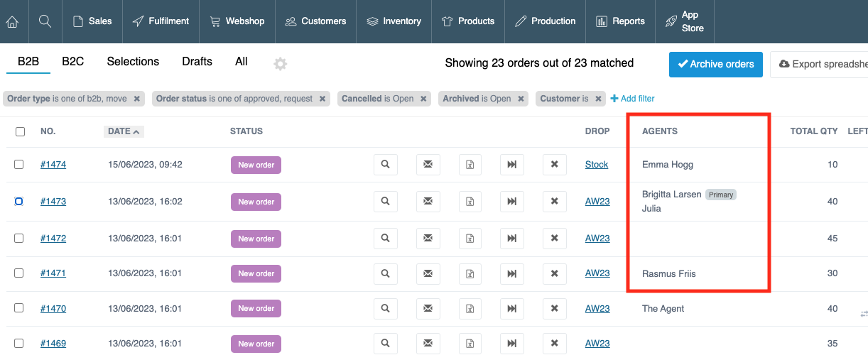The height and width of the screenshot is (355, 868).
Task: Tick the checkbox for order #1470
Action: pos(19,307)
